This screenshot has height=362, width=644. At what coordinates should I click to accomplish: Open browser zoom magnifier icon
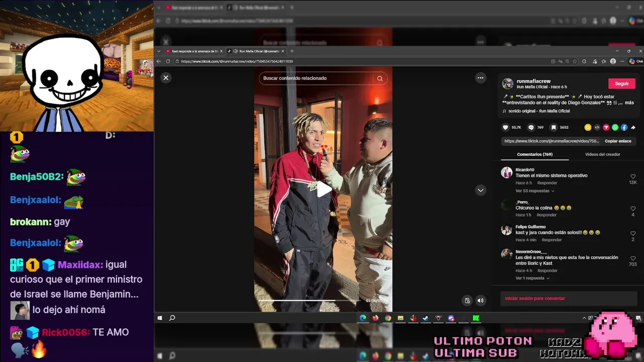pos(568,61)
